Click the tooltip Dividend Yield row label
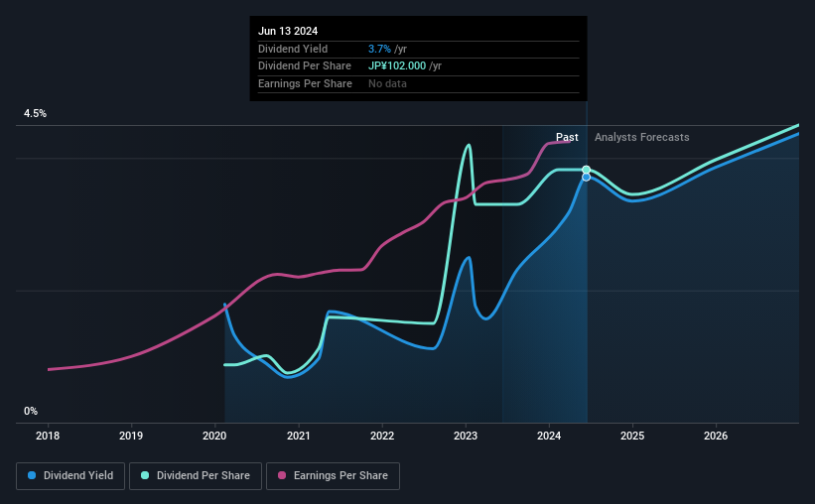This screenshot has width=815, height=504. (293, 49)
